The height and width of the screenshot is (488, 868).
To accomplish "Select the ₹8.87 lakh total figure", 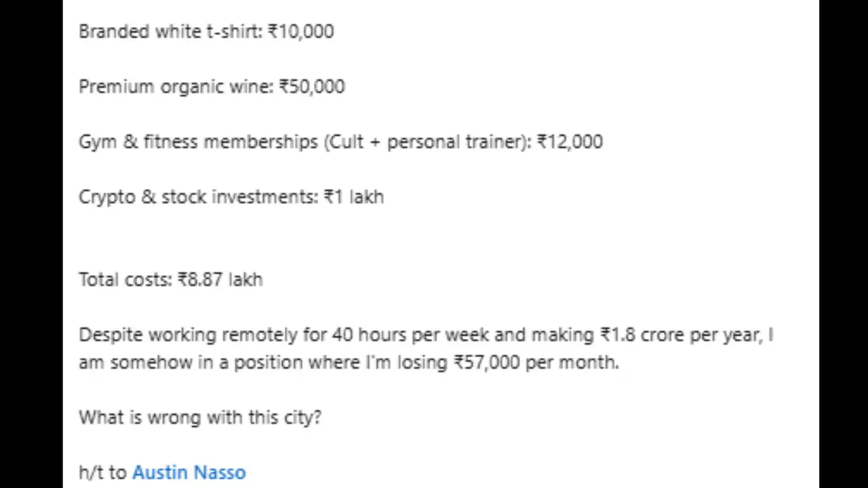I will click(220, 279).
